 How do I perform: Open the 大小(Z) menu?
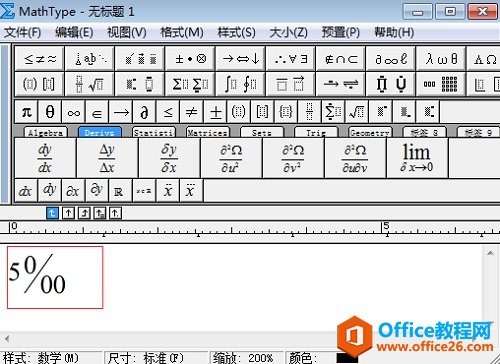[288, 33]
